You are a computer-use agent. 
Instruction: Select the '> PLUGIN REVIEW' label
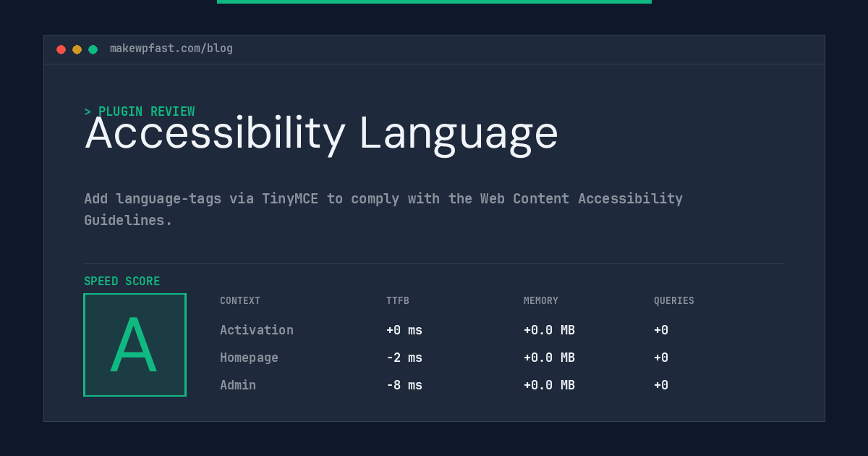click(140, 111)
